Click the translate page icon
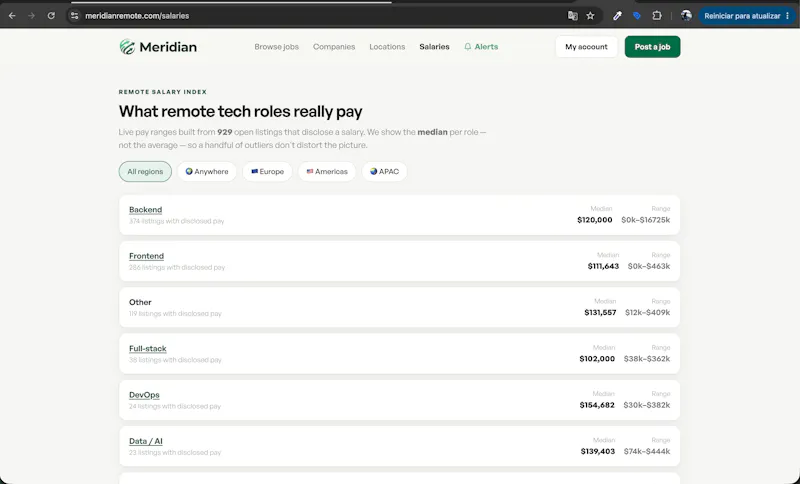Viewport: 800px width, 484px height. coord(572,16)
